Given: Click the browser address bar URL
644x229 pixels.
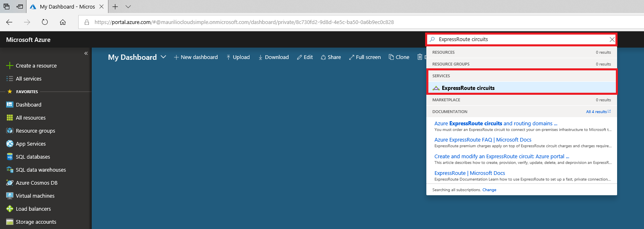Looking at the screenshot, I should tap(244, 22).
